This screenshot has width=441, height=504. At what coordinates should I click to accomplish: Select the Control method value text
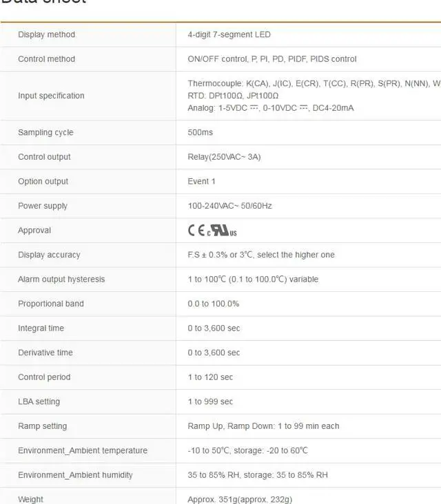(272, 59)
